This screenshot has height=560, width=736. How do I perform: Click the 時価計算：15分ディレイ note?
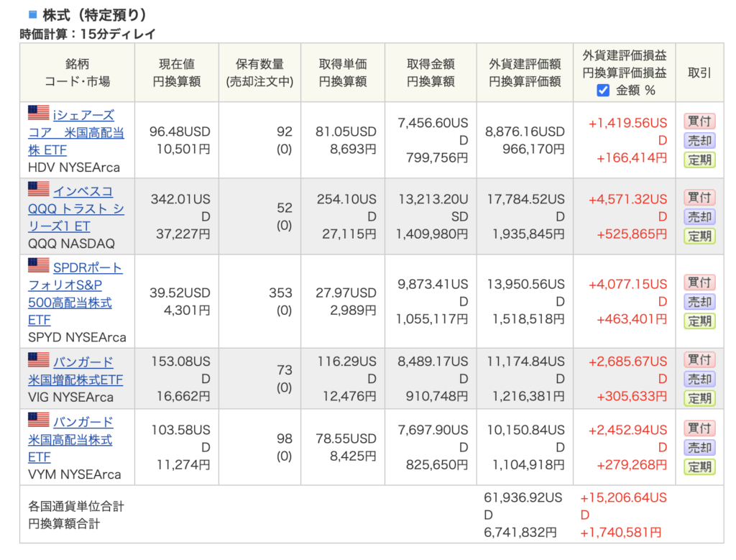point(87,35)
